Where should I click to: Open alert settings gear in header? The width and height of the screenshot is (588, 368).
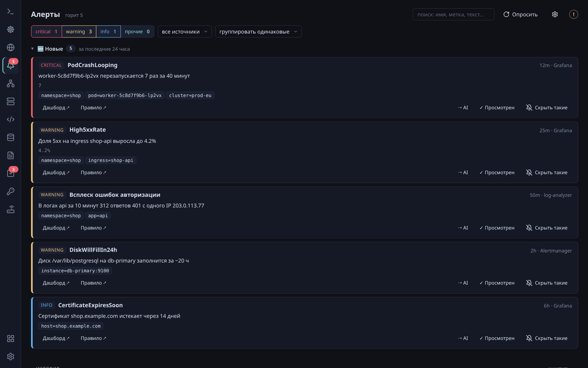tap(555, 14)
